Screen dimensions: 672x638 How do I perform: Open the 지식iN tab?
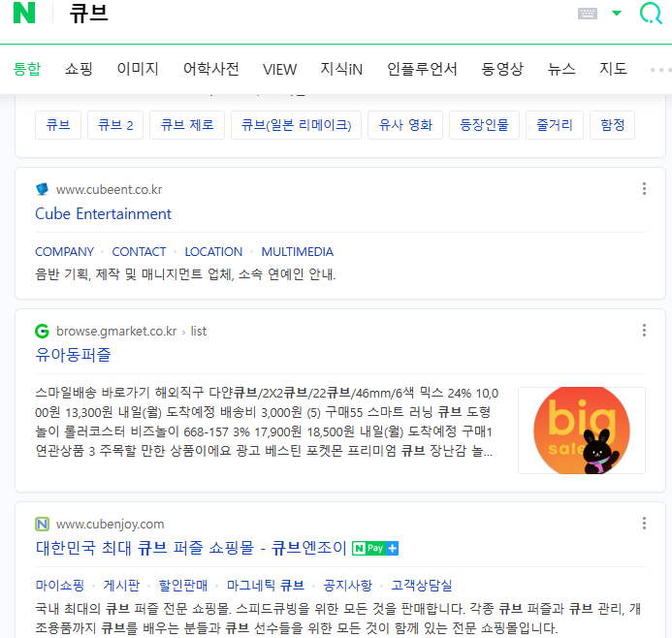coord(341,69)
